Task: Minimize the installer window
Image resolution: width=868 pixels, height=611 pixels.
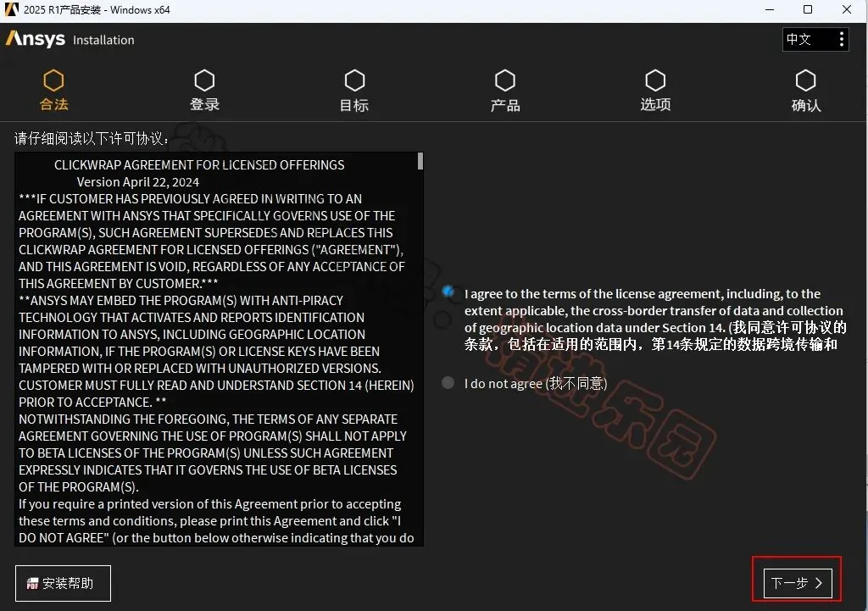Action: pos(770,9)
